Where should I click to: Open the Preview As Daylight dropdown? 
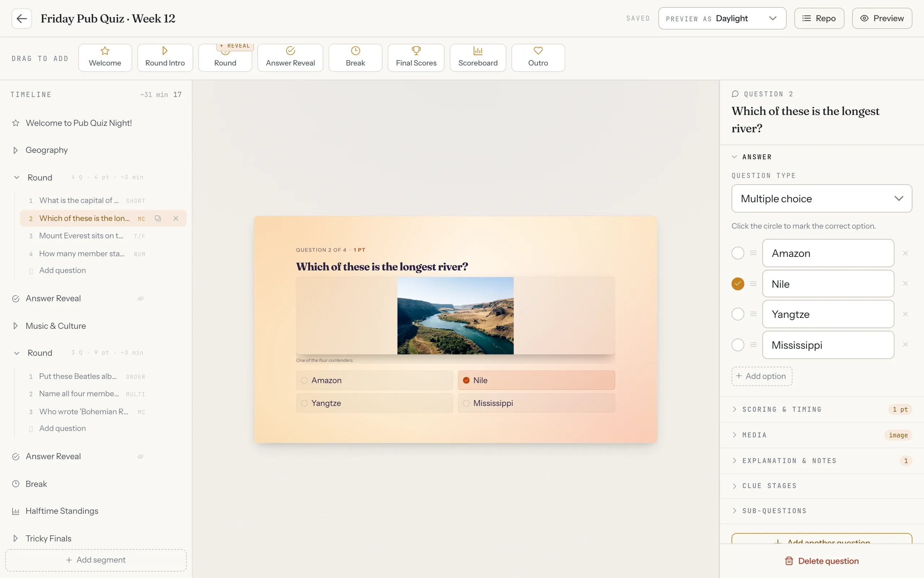coord(722,18)
